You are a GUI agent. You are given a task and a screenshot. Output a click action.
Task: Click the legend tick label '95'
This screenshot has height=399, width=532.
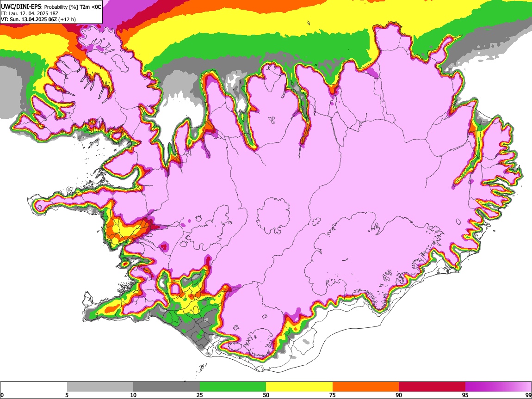point(465,395)
